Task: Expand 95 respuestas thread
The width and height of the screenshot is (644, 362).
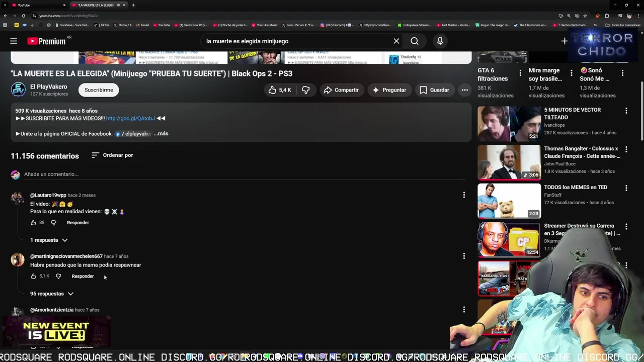Action: pyautogui.click(x=52, y=294)
